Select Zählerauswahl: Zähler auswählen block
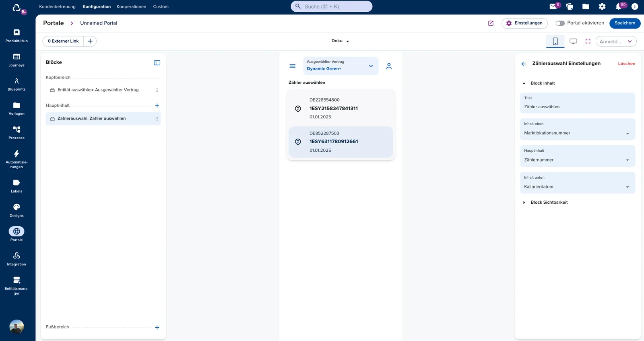644x341 pixels. click(103, 119)
